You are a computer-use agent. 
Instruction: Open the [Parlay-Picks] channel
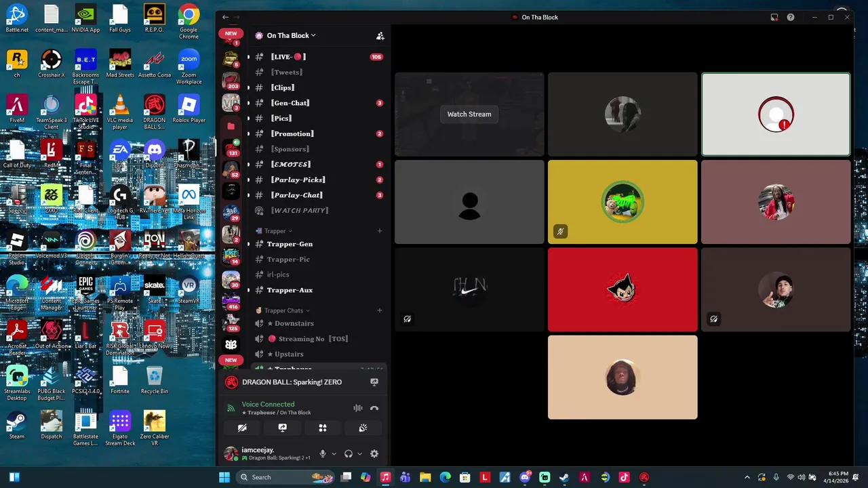[298, 180]
